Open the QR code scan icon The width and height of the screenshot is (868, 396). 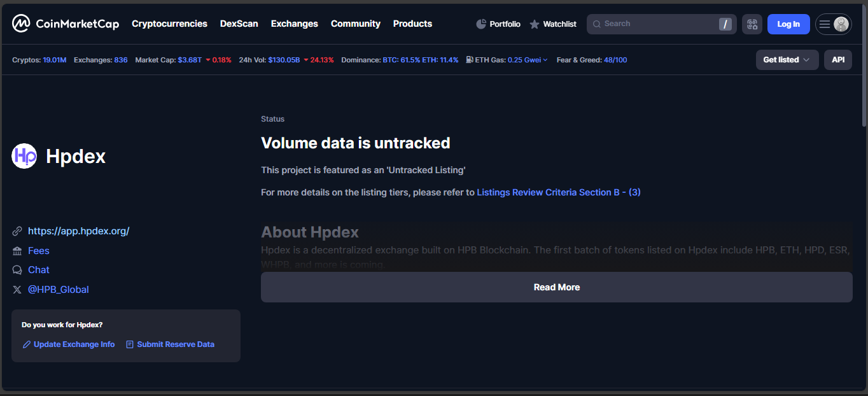(752, 24)
